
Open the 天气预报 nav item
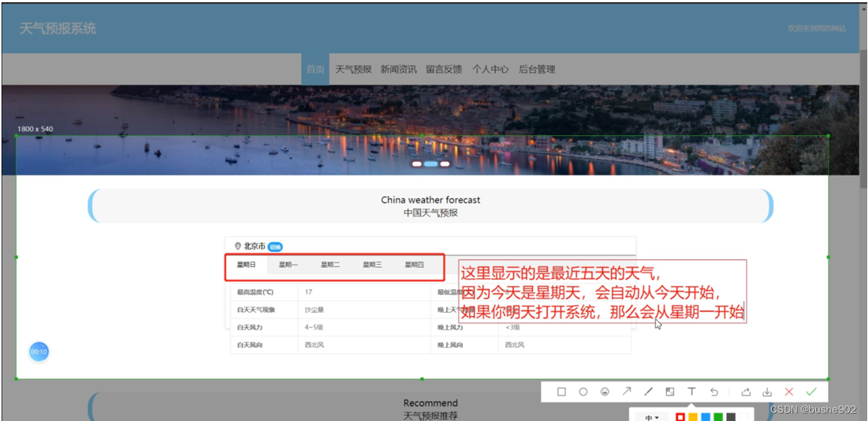click(353, 69)
